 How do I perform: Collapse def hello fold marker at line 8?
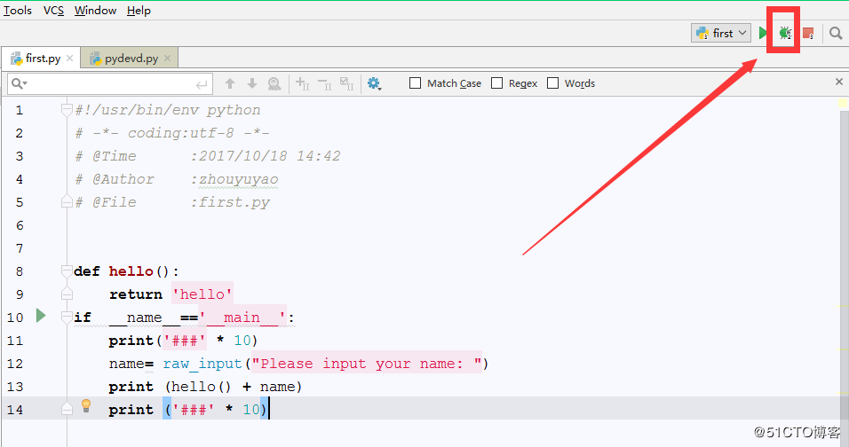tap(67, 271)
